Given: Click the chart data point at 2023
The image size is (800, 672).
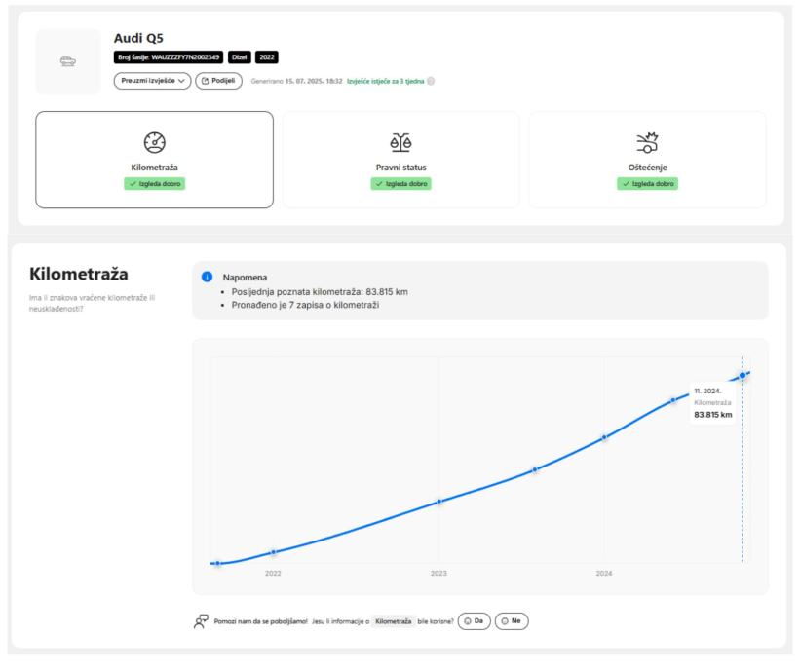Looking at the screenshot, I should [438, 502].
